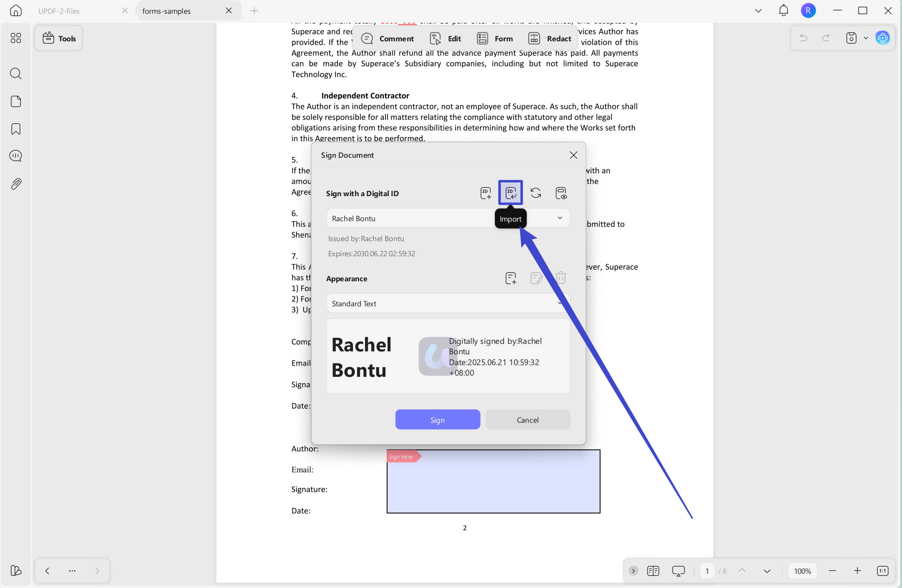This screenshot has height=588, width=902.
Task: Collapse the bottom page toolbar arrow
Action: [x=633, y=570]
